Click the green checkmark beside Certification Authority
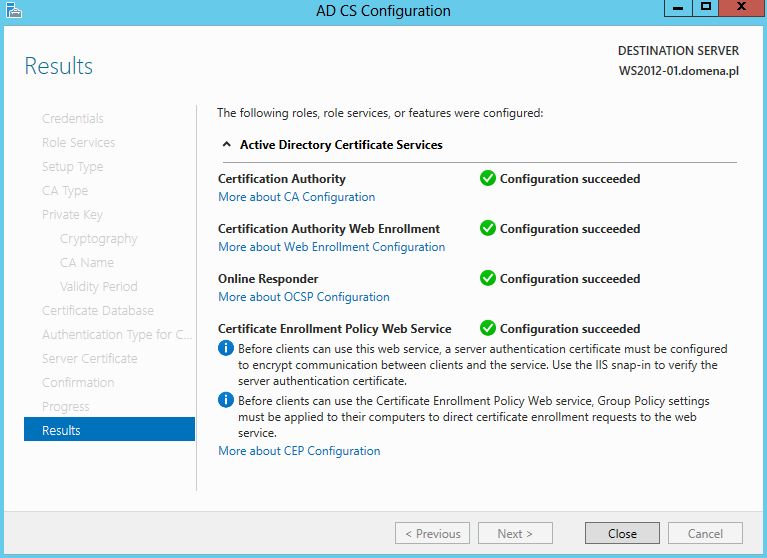Viewport: 767px width, 558px height. click(488, 179)
